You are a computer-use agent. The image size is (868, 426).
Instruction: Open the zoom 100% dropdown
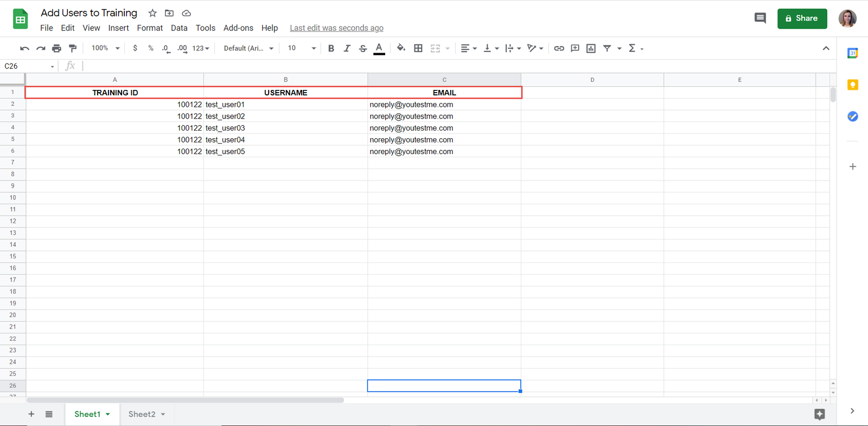point(105,48)
